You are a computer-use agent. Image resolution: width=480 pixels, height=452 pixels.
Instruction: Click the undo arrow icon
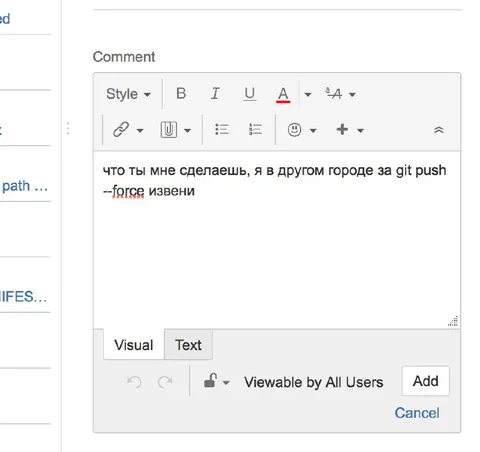point(134,382)
